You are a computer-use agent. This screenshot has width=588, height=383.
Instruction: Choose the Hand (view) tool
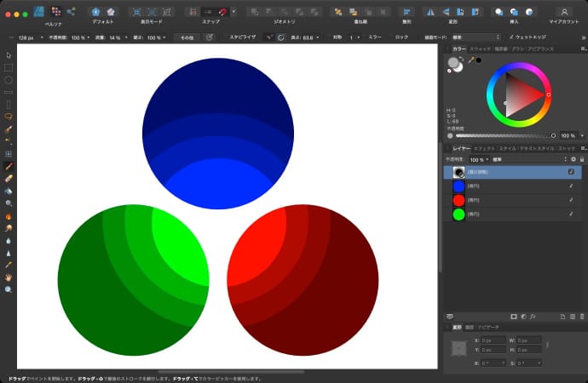pos(9,277)
